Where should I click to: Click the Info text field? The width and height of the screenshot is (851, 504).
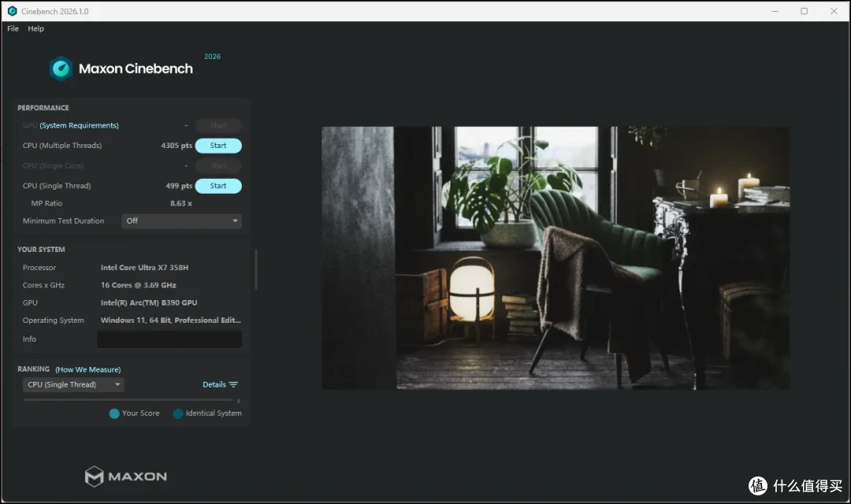click(169, 339)
